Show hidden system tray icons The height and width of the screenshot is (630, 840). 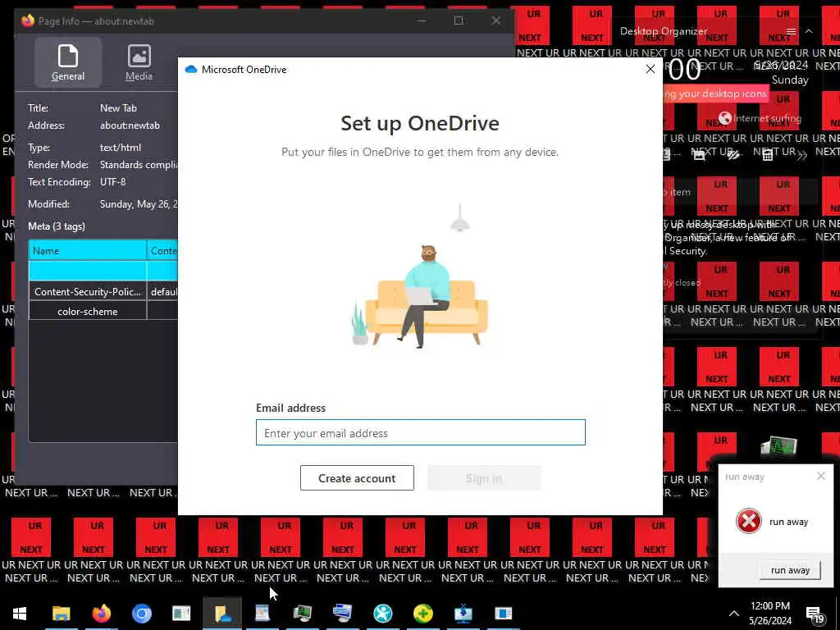pos(734,614)
